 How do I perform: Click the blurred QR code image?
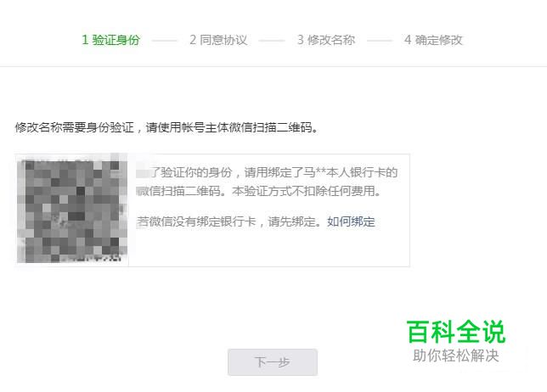pyautogui.click(x=72, y=210)
